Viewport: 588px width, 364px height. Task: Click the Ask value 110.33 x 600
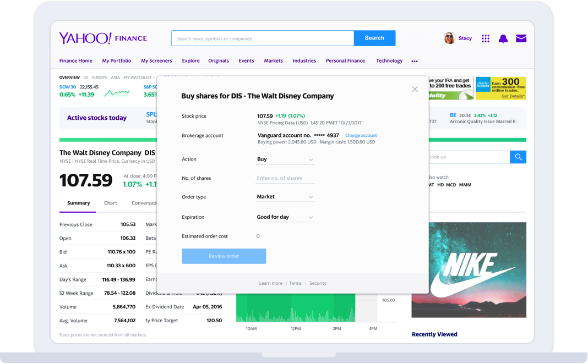[121, 266]
